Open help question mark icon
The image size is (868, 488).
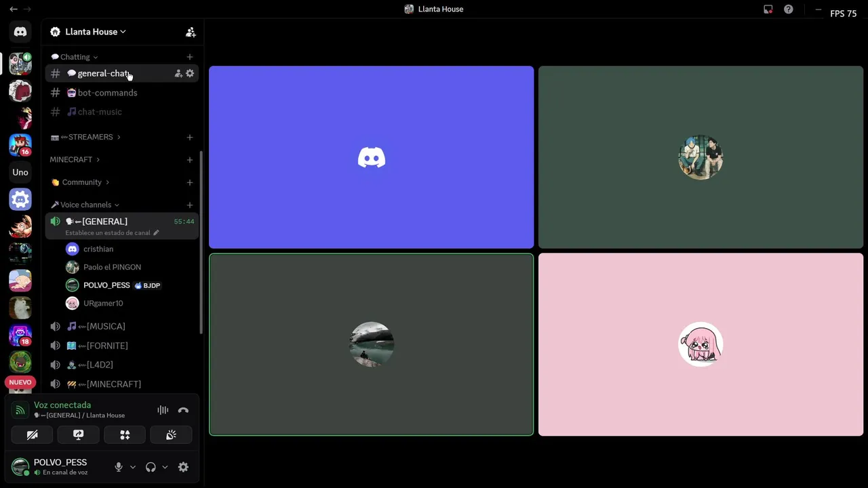click(x=788, y=9)
